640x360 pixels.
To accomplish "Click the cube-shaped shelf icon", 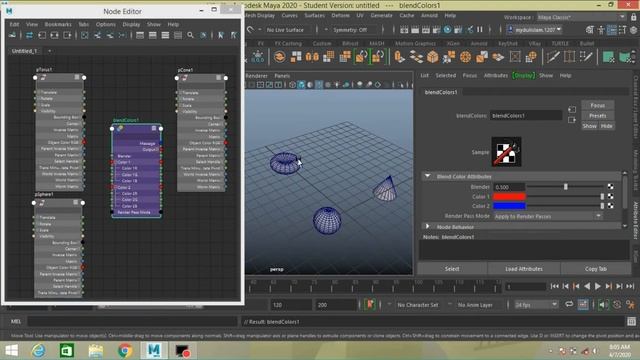I will pos(433,57).
